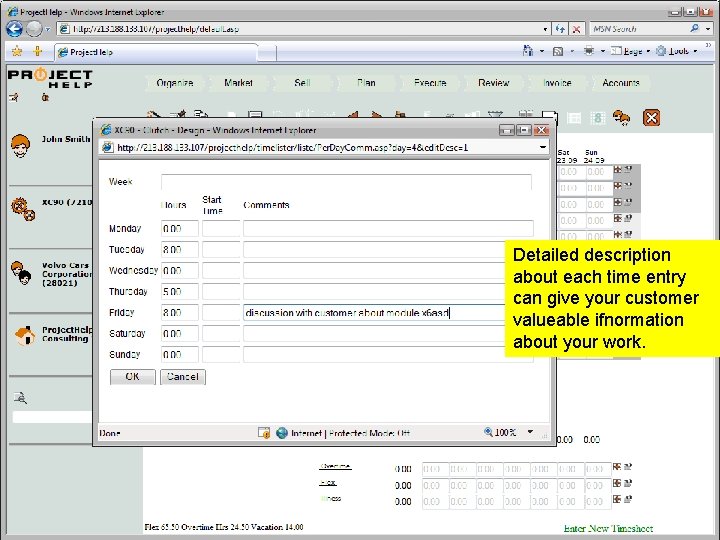The width and height of the screenshot is (720, 540).
Task: Click the Wednesday start time field
Action: [221, 270]
